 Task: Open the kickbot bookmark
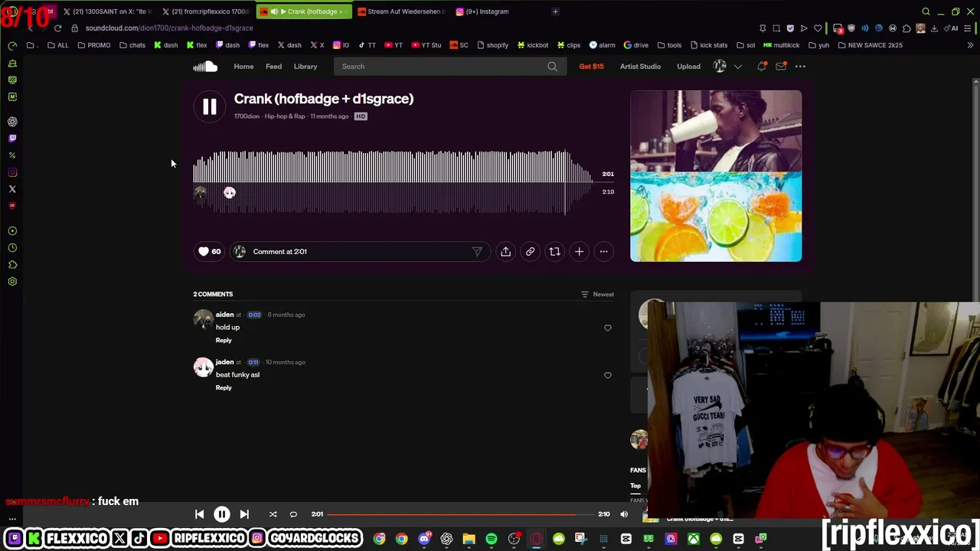(533, 45)
